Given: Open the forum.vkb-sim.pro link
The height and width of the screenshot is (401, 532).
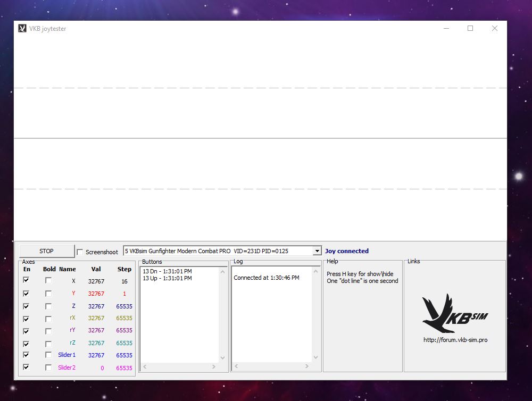Looking at the screenshot, I should click(x=455, y=340).
